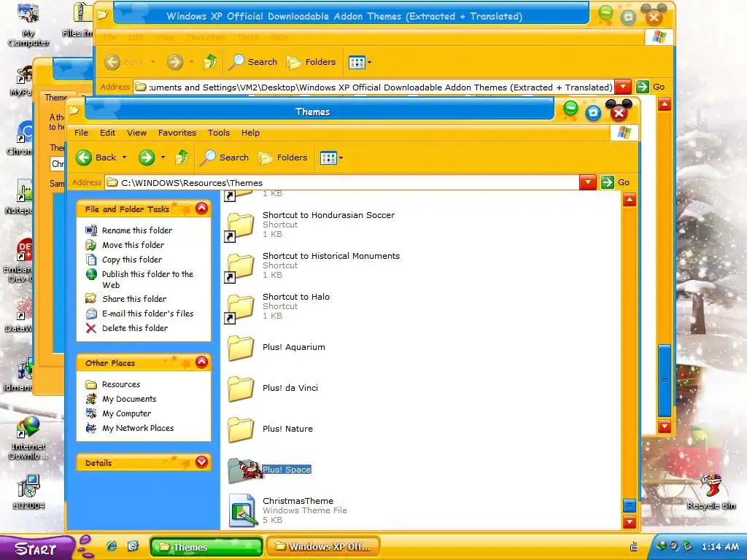
Task: Click Go in Addon Themes window address bar
Action: [x=651, y=87]
